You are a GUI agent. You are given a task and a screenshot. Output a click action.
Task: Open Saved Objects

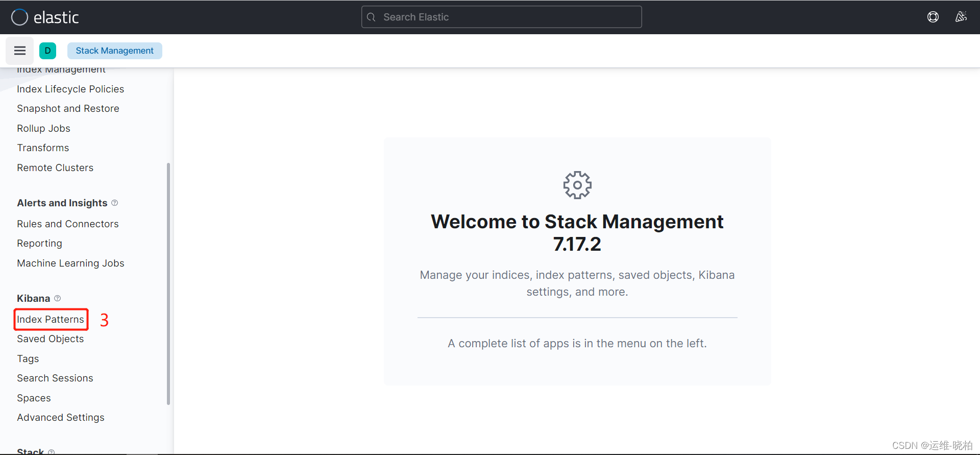pyautogui.click(x=50, y=339)
